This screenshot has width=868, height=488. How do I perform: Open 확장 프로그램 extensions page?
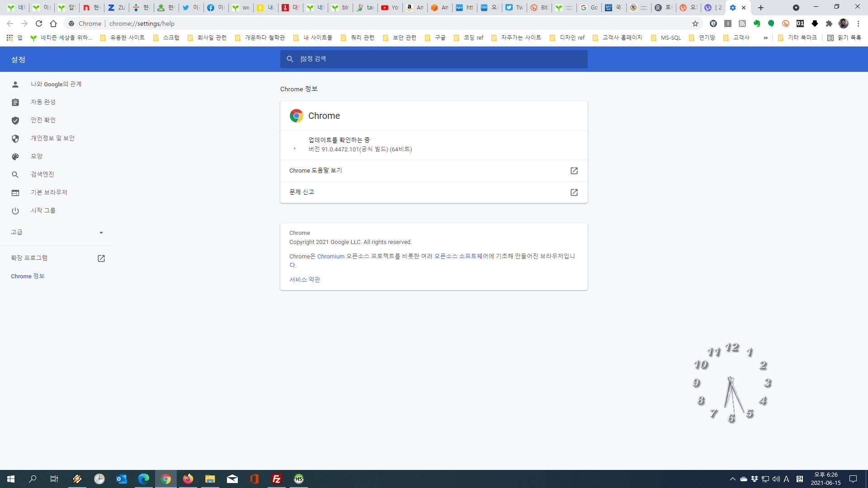click(x=57, y=258)
